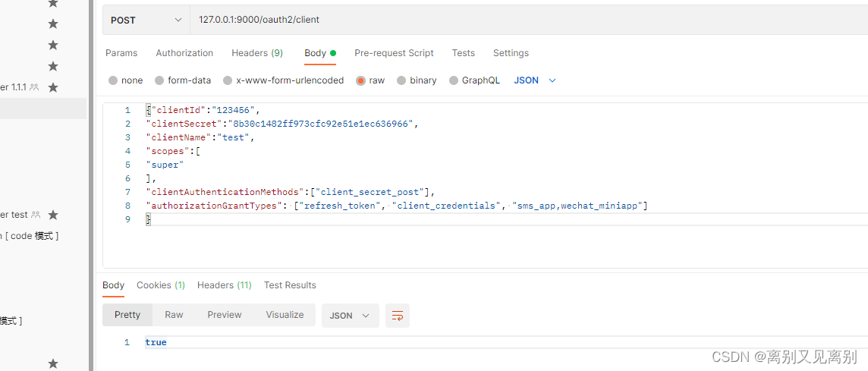The image size is (868, 371).
Task: Click the "clientId":"123456" line in editor
Action: (x=203, y=110)
